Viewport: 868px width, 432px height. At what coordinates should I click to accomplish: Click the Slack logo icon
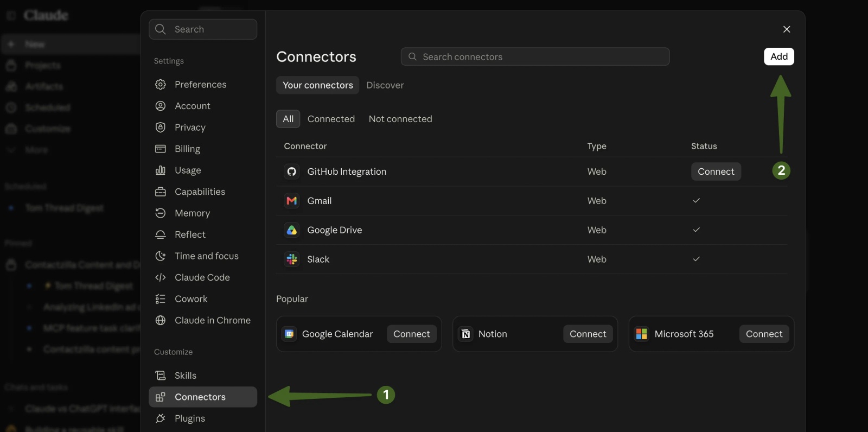tap(292, 259)
